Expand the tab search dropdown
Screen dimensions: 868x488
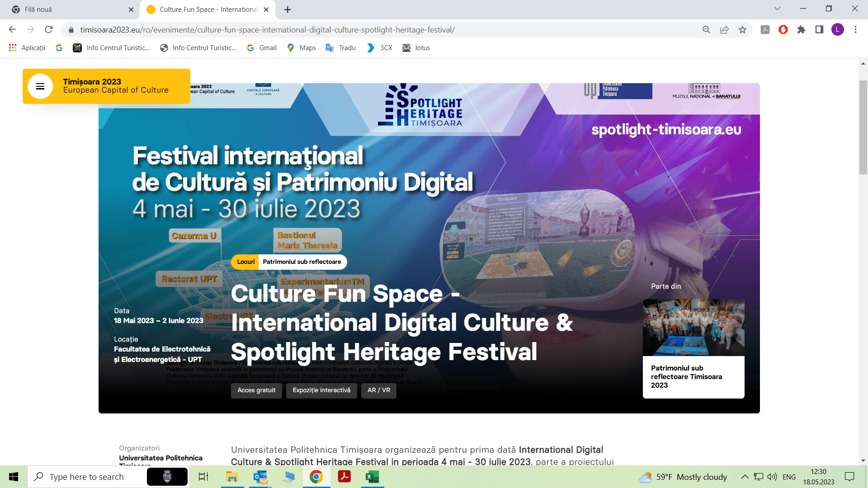pos(777,9)
